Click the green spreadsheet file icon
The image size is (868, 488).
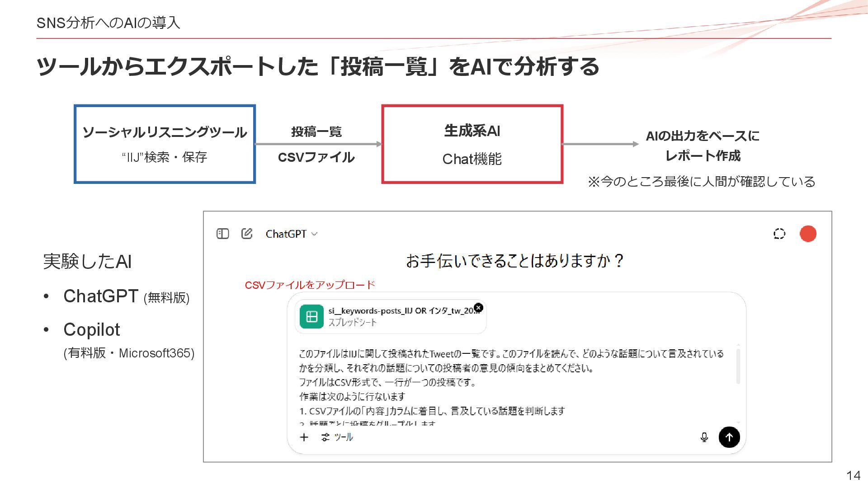311,316
